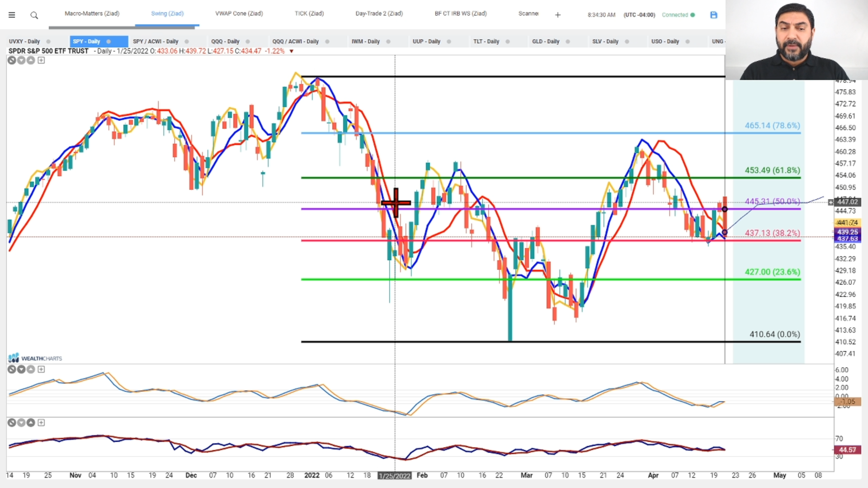Click disable icon in the MACD panel
Screen dimensions: 868x488
(12, 369)
